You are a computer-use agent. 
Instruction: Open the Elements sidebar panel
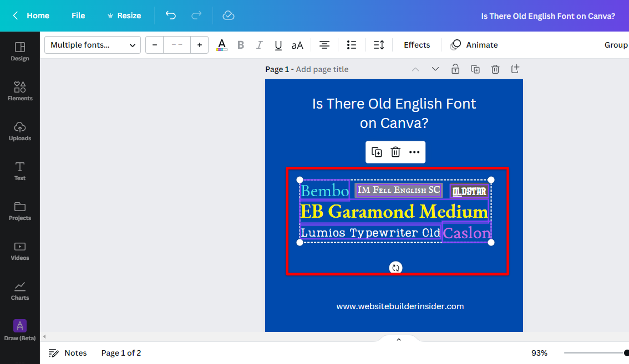click(x=20, y=91)
